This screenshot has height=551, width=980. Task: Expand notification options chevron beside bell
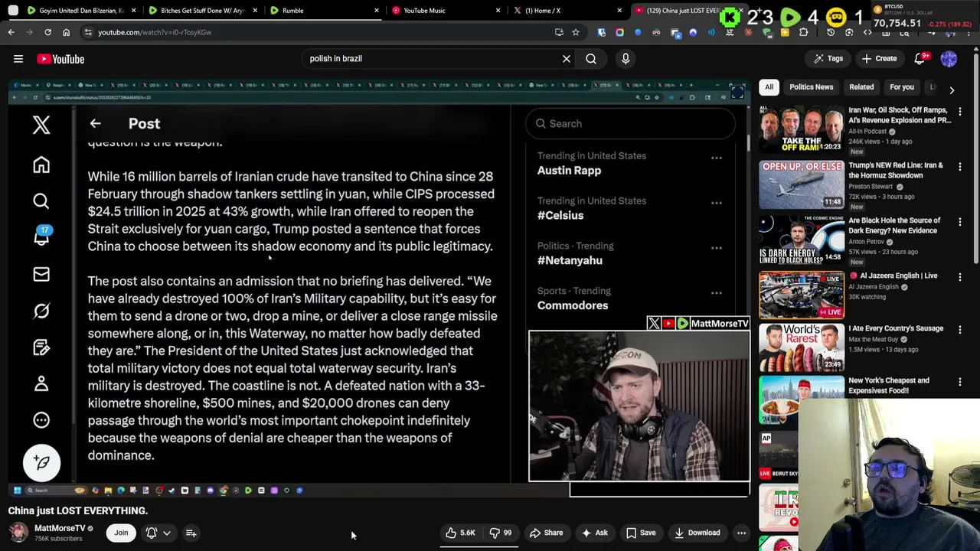166,533
